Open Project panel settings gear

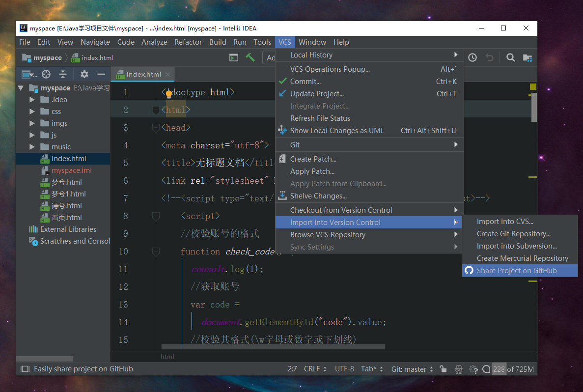pos(84,74)
